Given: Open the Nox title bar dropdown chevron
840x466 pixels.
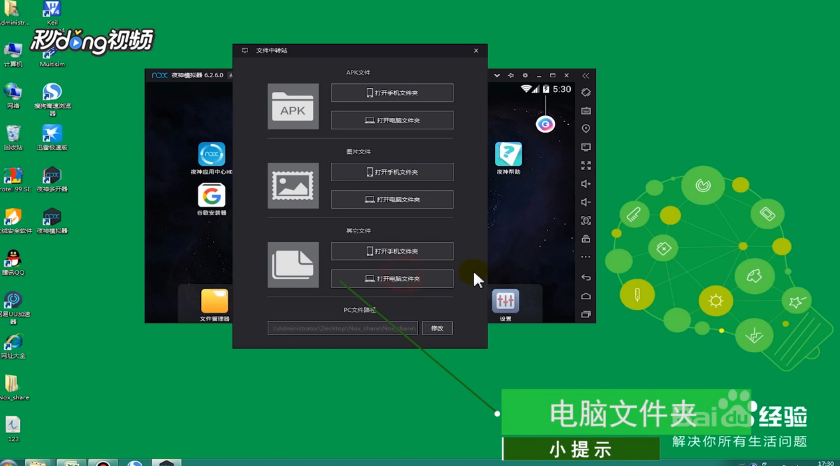Looking at the screenshot, I should click(497, 76).
